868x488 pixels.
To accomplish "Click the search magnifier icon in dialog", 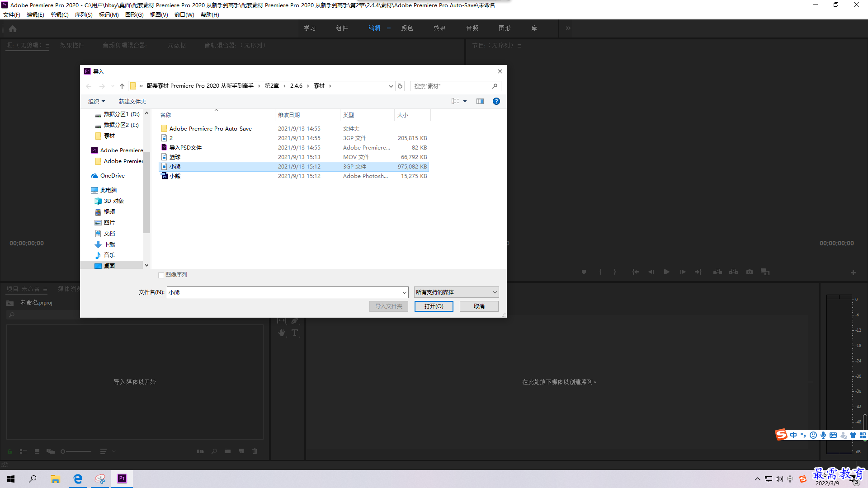I will (x=495, y=86).
